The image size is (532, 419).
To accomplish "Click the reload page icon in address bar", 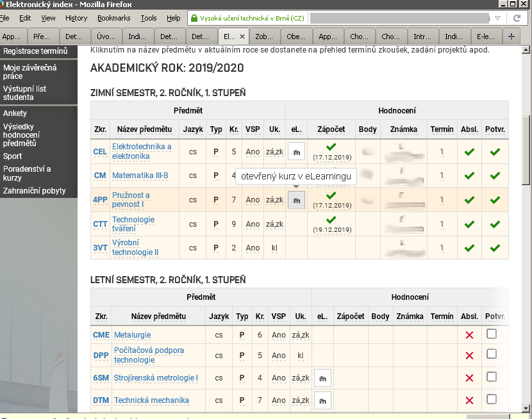I will click(517, 19).
